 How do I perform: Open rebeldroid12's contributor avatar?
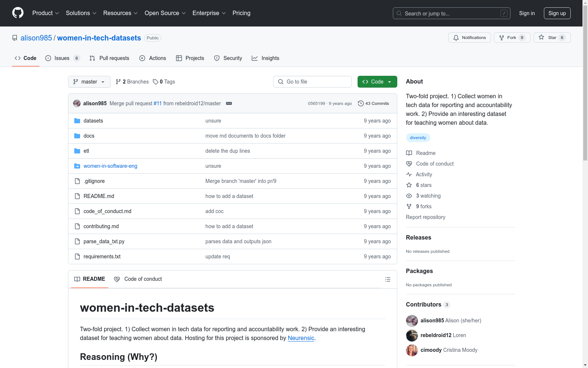(412, 335)
